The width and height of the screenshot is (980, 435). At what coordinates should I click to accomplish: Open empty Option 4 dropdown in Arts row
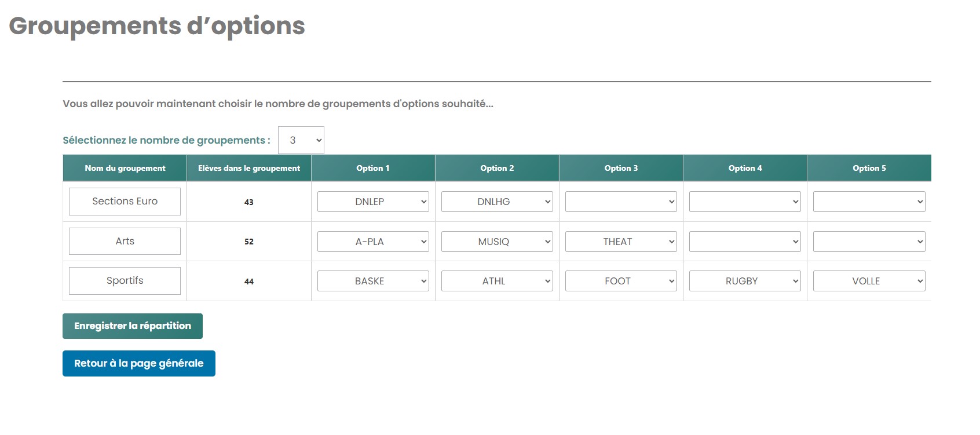(744, 242)
